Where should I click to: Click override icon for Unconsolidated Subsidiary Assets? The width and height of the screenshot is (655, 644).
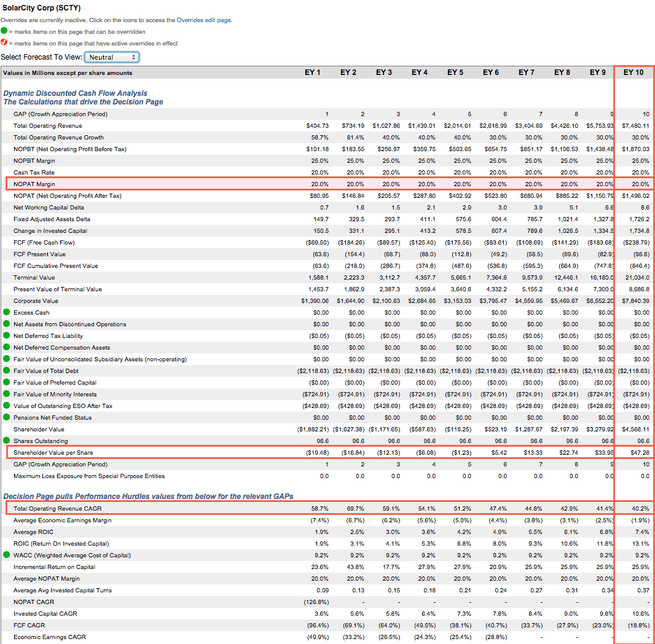click(6, 359)
